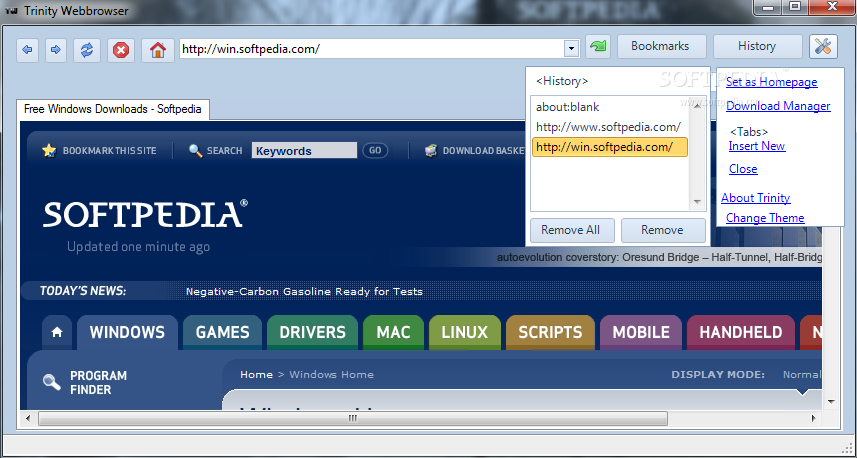
Task: Click the autoevolution coverstory headline
Action: [x=659, y=257]
